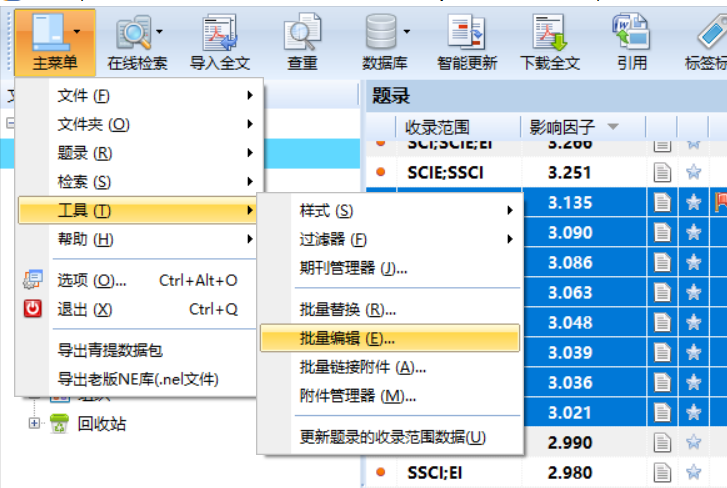
Task: Toggle star on the 2.990 row
Action: [x=694, y=442]
